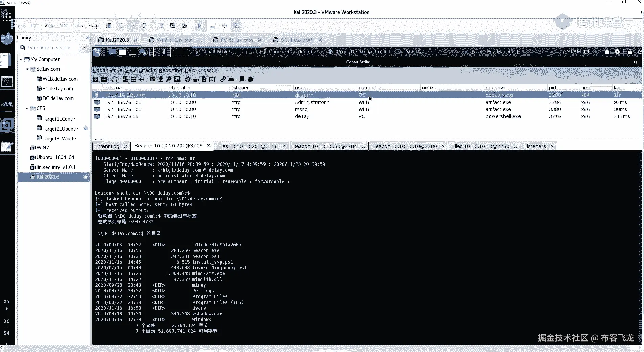This screenshot has width=644, height=352.
Task: Close the Files 10.10.10.10@2280 tab
Action: pos(515,146)
